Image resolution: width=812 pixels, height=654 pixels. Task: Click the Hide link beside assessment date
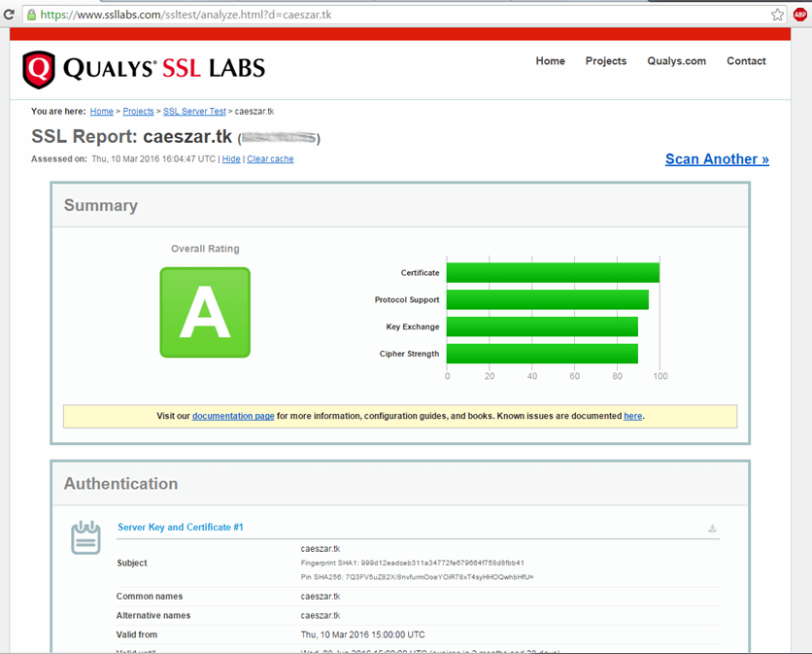click(x=231, y=159)
